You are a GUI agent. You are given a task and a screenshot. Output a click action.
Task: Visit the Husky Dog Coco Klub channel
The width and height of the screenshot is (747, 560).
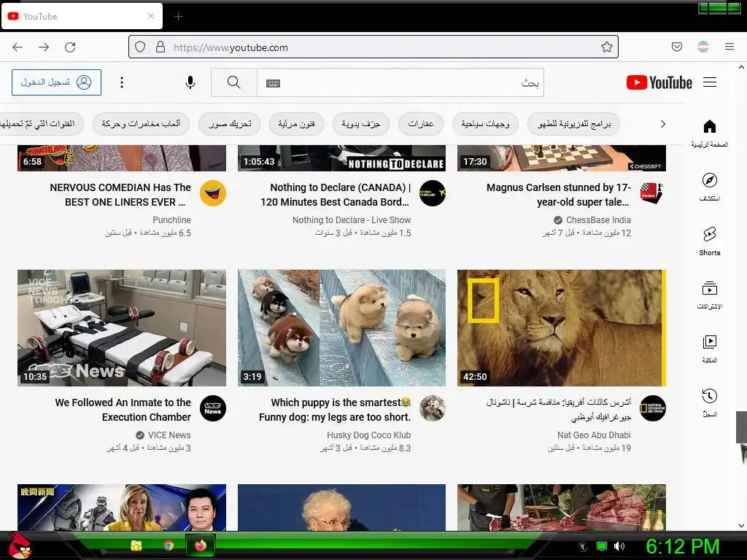click(368, 435)
